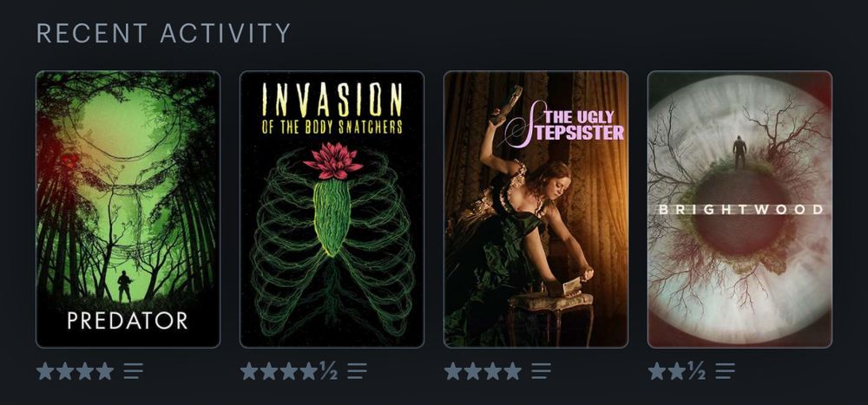
Task: Click the second star under the Predator poster
Action: tap(65, 370)
